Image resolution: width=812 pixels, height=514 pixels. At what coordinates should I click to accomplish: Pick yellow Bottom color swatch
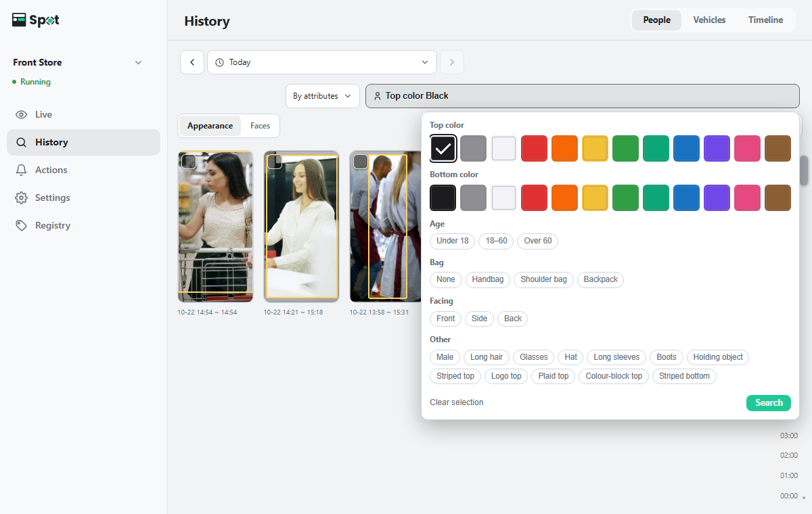595,197
